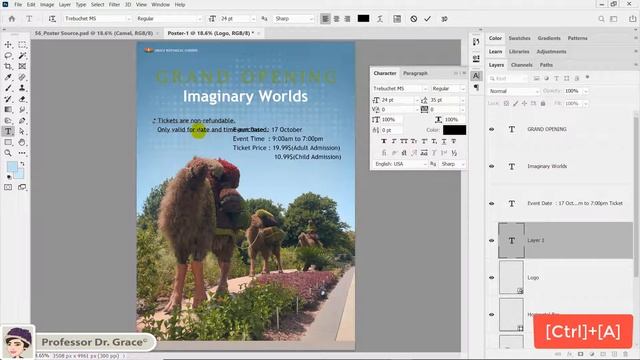
Task: Switch to the Paragraph tab
Action: [x=415, y=73]
